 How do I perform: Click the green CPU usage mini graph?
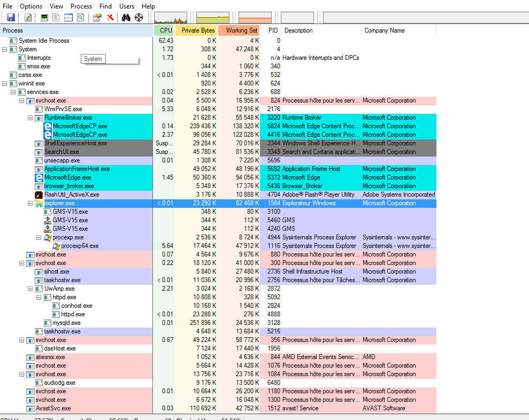pos(171,18)
